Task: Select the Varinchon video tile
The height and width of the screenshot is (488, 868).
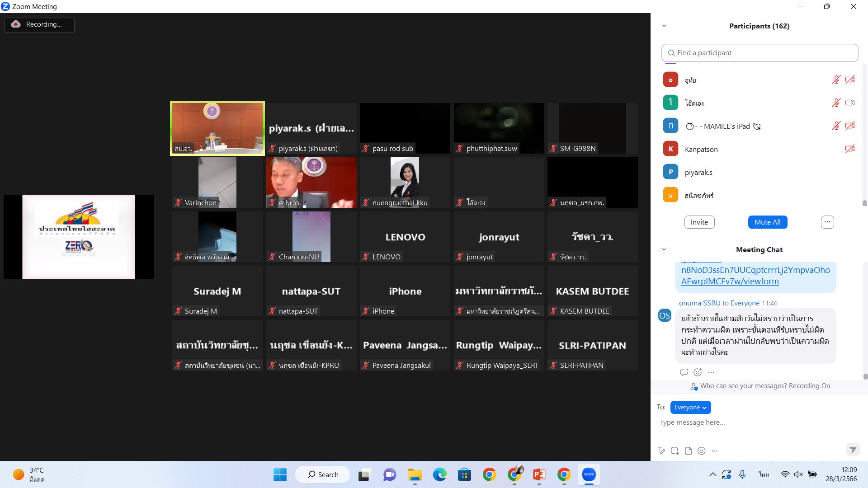Action: (217, 183)
